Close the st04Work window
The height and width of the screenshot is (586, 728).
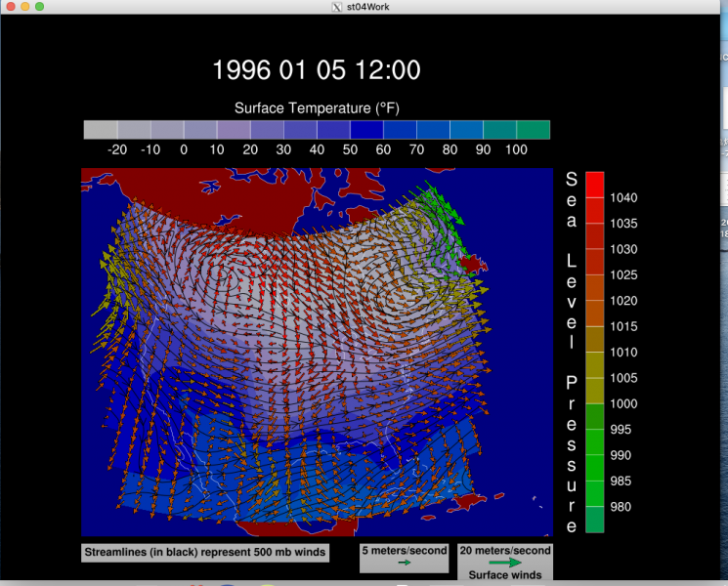click(x=9, y=7)
